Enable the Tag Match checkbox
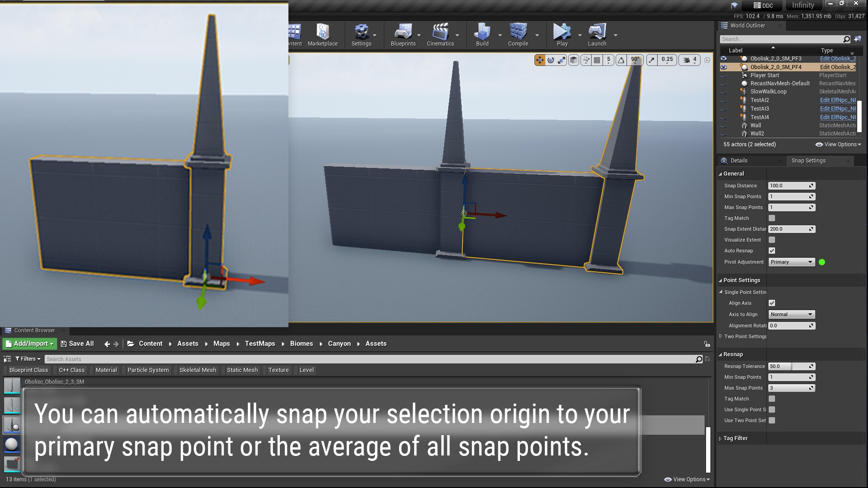This screenshot has width=868, height=488. pyautogui.click(x=772, y=218)
